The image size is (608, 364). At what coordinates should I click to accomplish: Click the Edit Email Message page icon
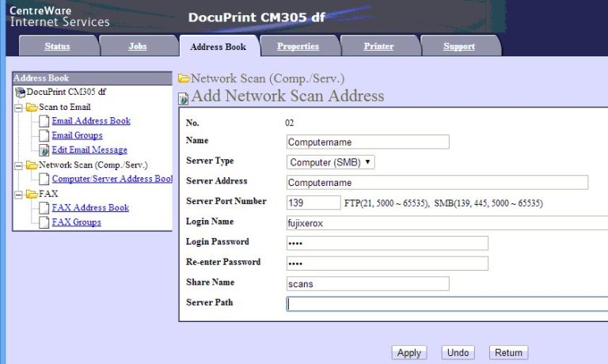tap(44, 150)
